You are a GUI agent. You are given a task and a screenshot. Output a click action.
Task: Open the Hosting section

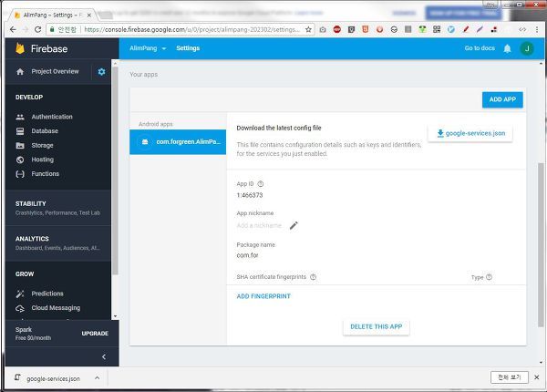click(x=43, y=160)
